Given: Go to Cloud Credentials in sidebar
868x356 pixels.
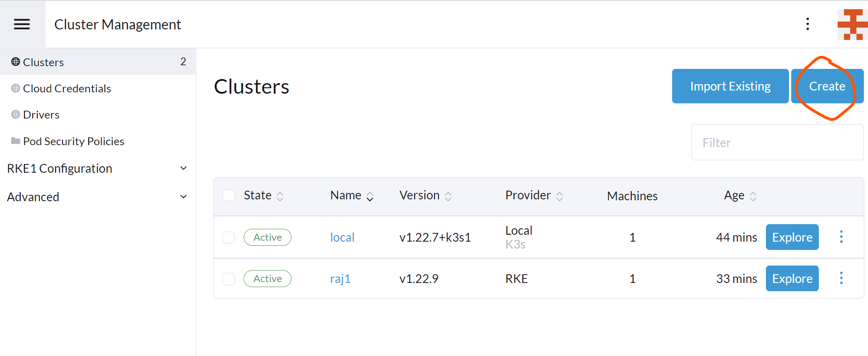Looking at the screenshot, I should click(x=67, y=89).
